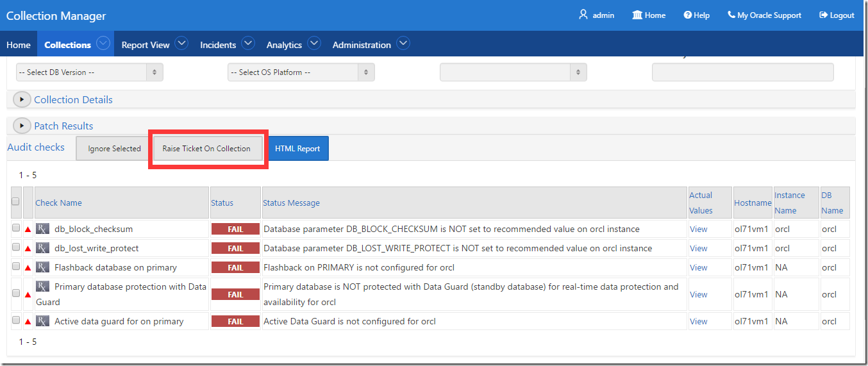Image resolution: width=868 pixels, height=366 pixels.
Task: Open Help via question mark icon
Action: pyautogui.click(x=687, y=15)
